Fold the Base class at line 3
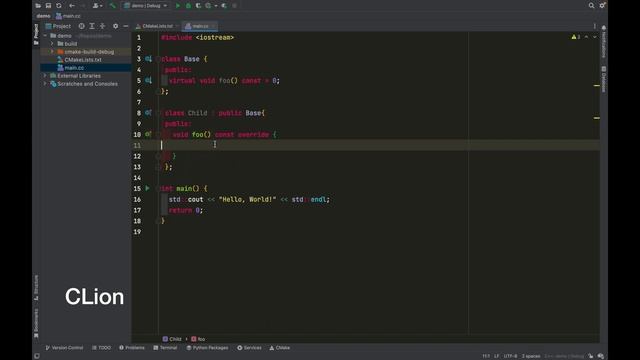640x360 pixels. tap(158, 59)
